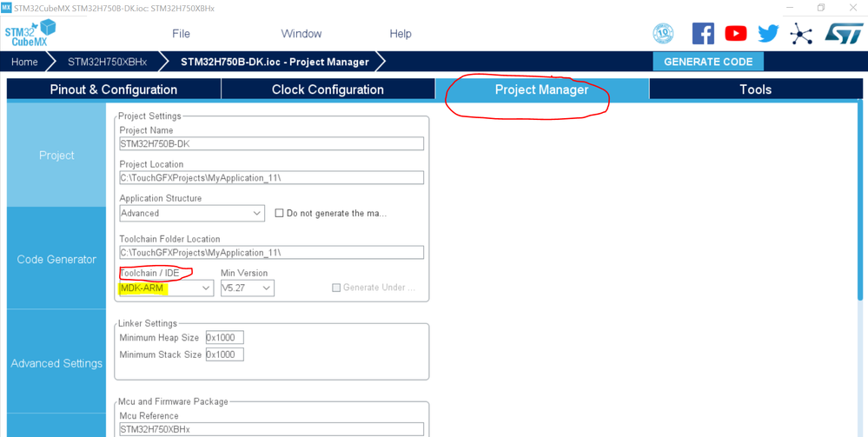The height and width of the screenshot is (437, 868).
Task: Open the Toolchain / IDE MDK-ARM dropdown
Action: pyautogui.click(x=167, y=288)
